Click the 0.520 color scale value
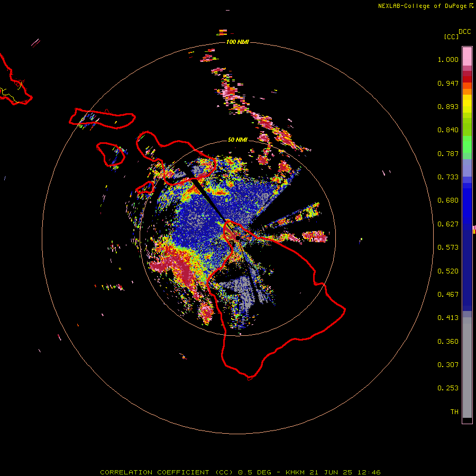Viewport: 476px width, 476px height. 448,271
